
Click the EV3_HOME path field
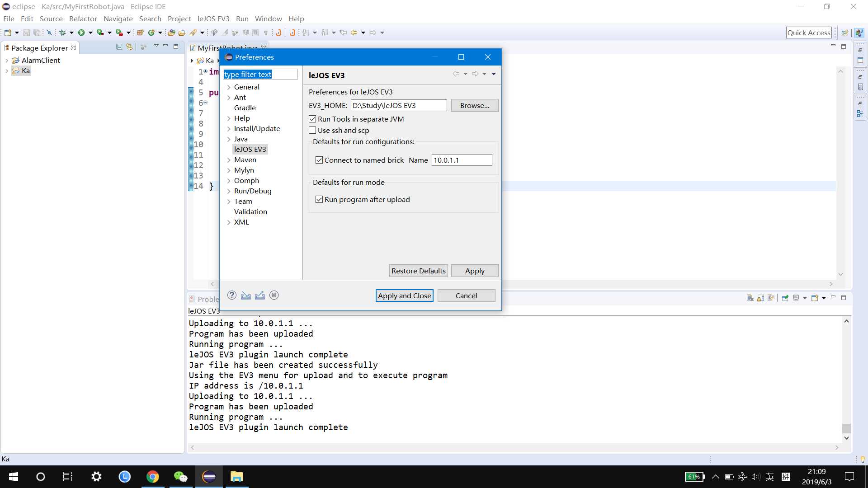pos(399,105)
